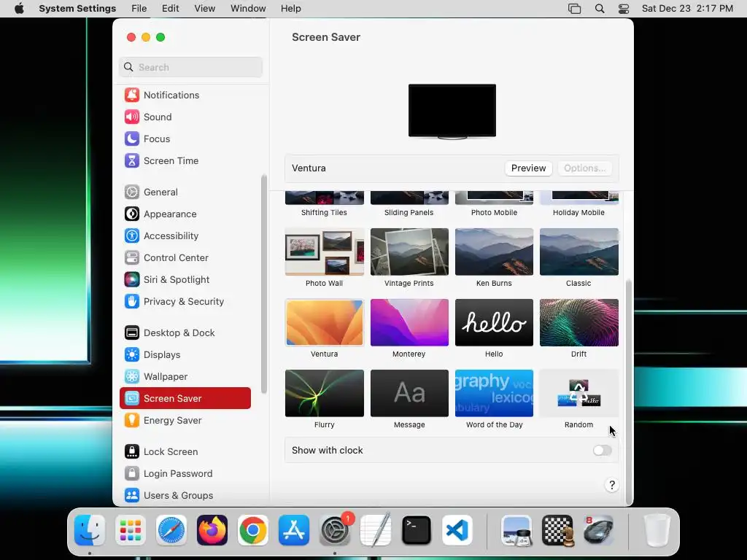This screenshot has width=747, height=560.
Task: Open the Window menu
Action: click(248, 9)
